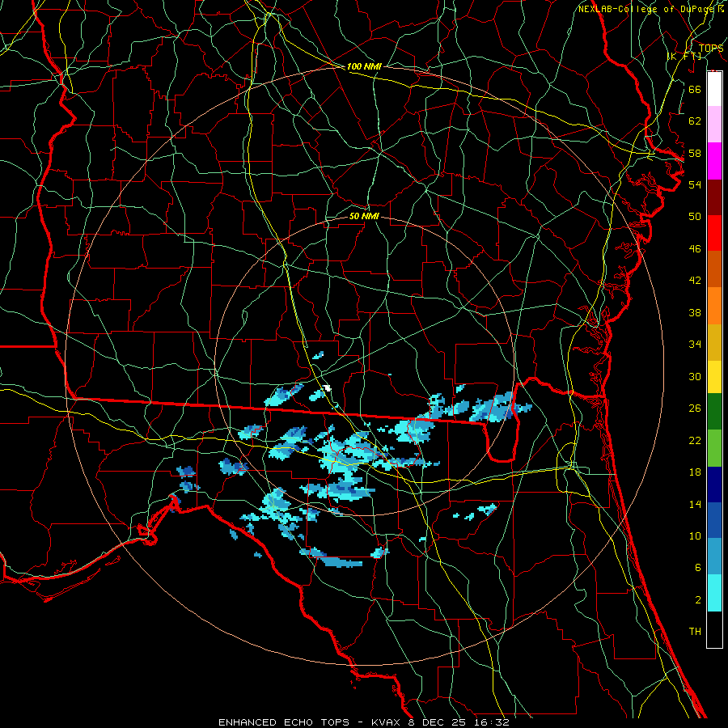
Task: Click the '50' legend value
Action: (695, 216)
